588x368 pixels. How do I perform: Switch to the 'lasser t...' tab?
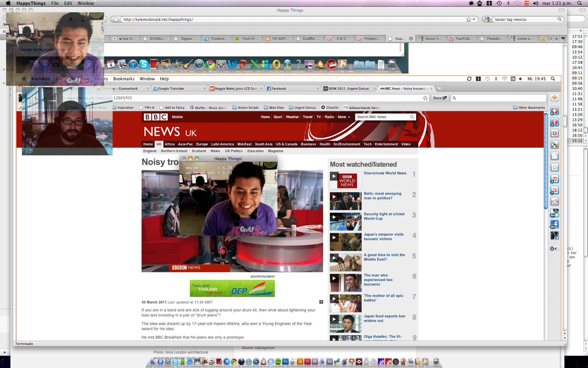tap(431, 39)
